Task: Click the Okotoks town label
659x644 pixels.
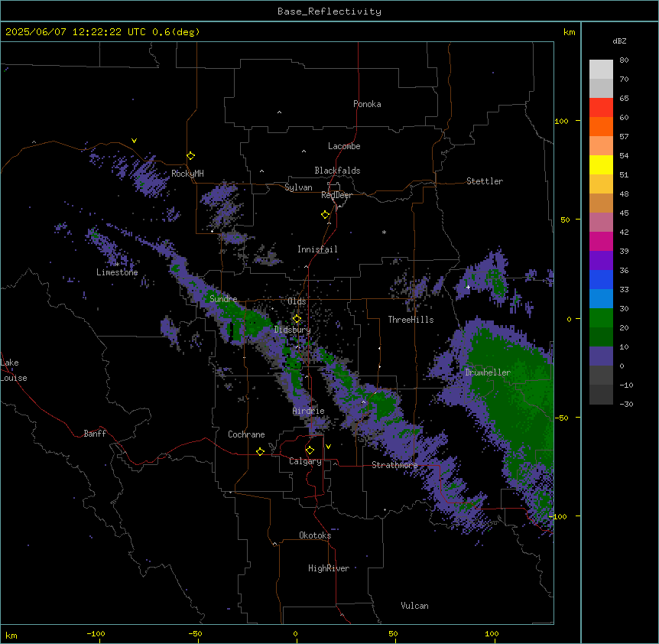Action: pyautogui.click(x=315, y=535)
